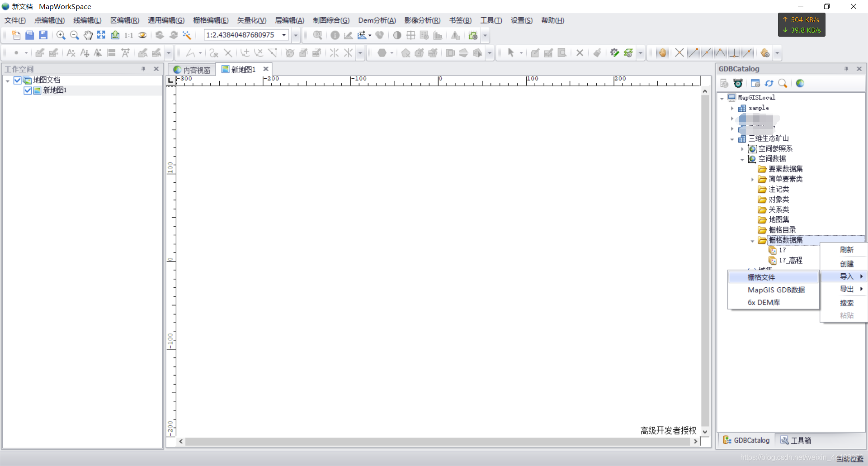Viewport: 868px width, 466px height.
Task: Switch to the 工具箱 bottom tab
Action: point(796,440)
